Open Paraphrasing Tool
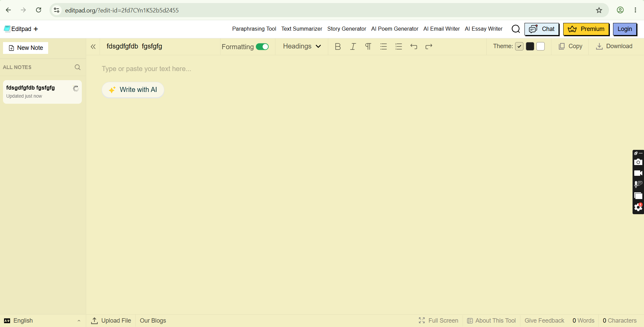Viewport: 644px width, 327px height. (x=254, y=29)
